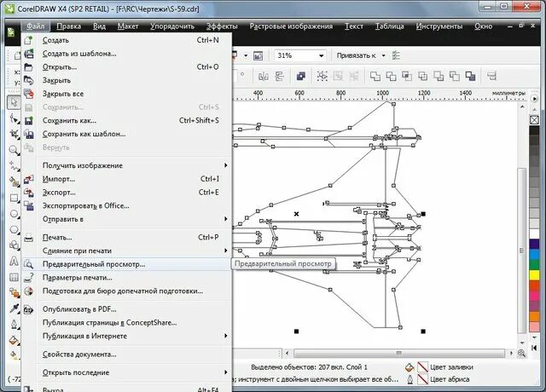Open the Упорядочить menu
This screenshot has height=392, width=546.
[x=172, y=26]
